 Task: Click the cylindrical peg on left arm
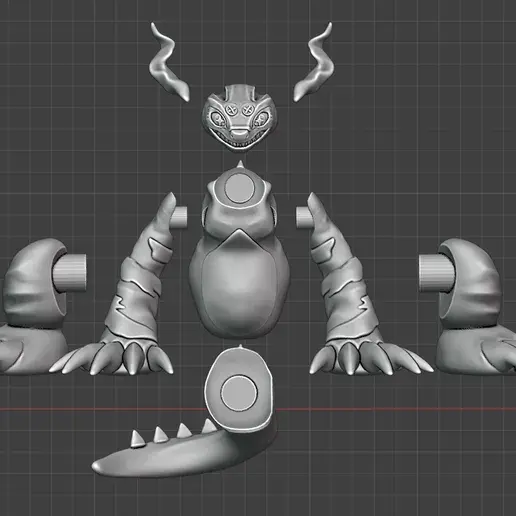180,217
